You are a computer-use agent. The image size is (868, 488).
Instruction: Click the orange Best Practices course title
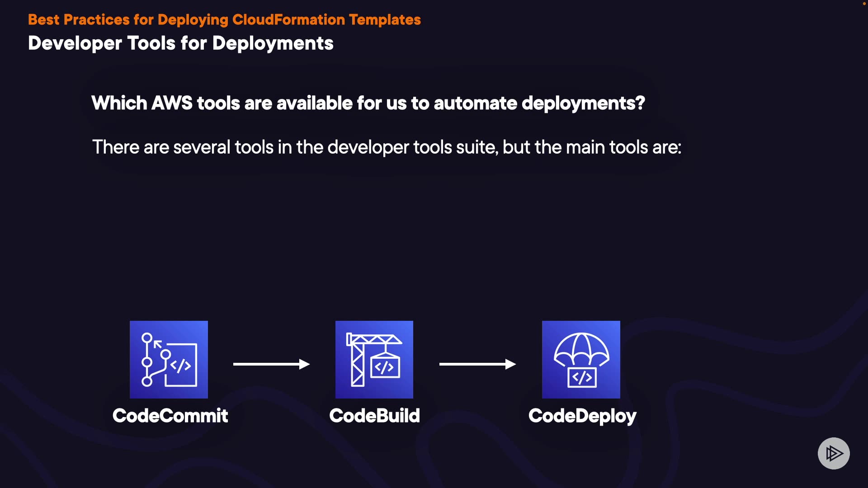pos(224,20)
